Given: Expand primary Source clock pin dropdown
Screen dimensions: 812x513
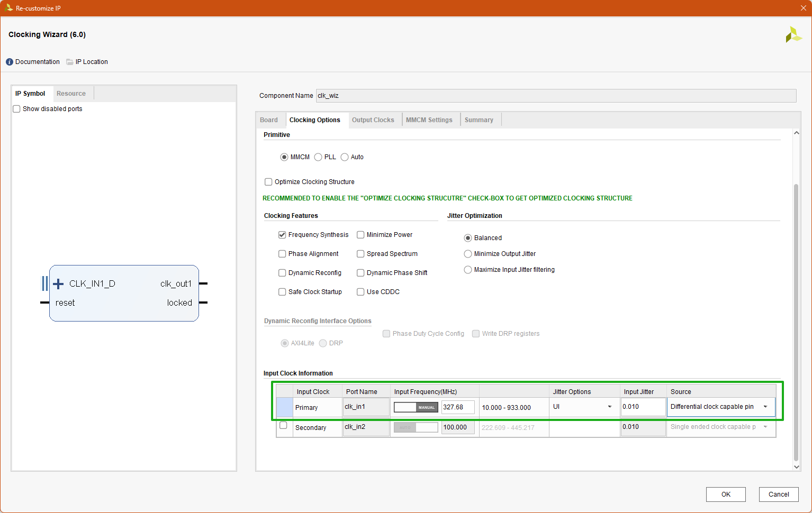Looking at the screenshot, I should click(x=765, y=407).
